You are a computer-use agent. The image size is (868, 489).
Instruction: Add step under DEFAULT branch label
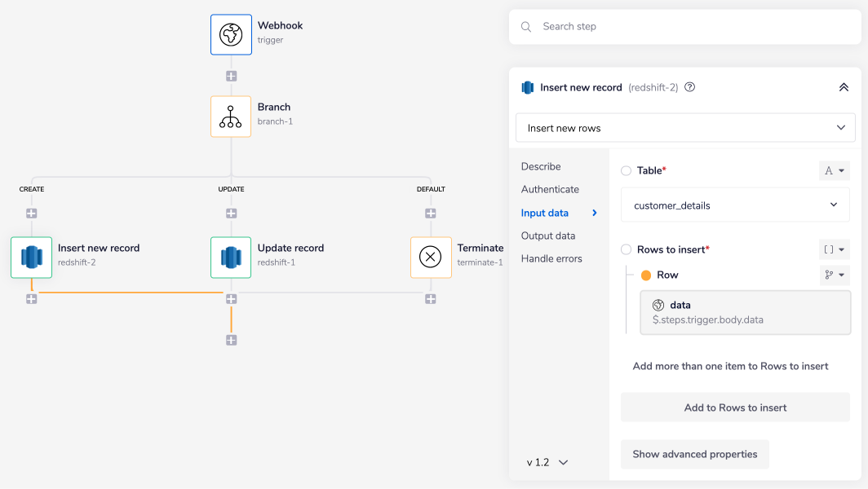click(x=430, y=214)
